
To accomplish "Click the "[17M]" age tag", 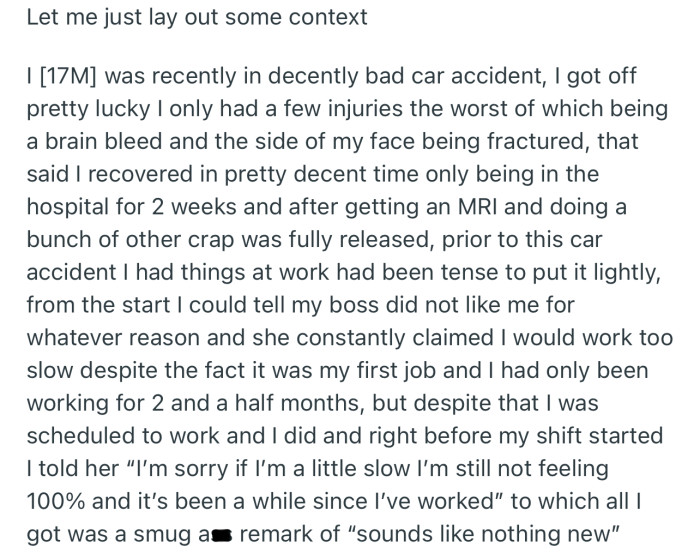I will (x=72, y=77).
